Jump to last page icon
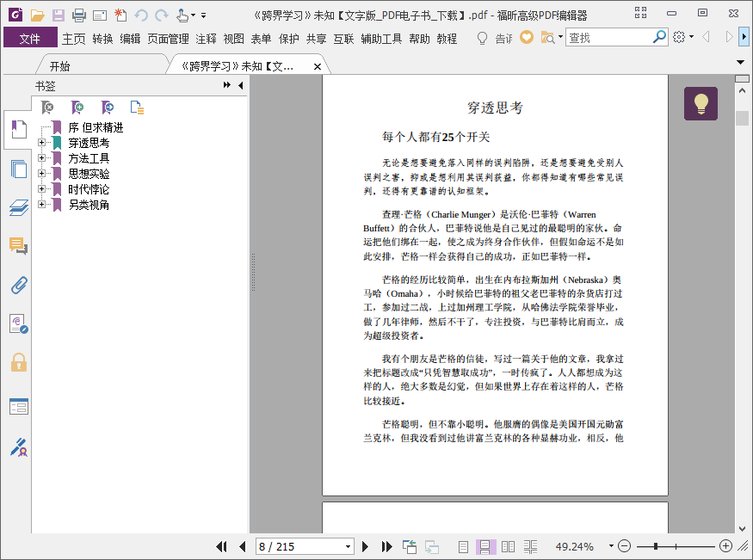 pos(386,546)
